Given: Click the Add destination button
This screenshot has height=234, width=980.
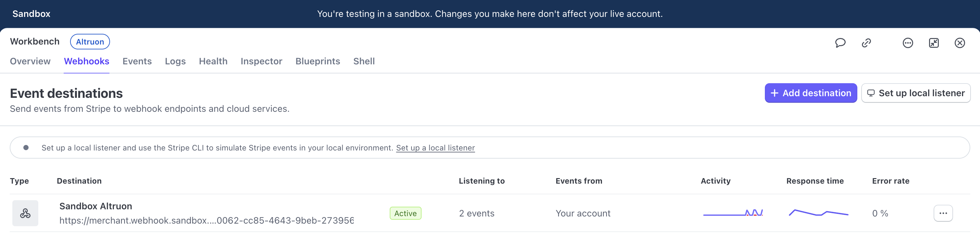Looking at the screenshot, I should [811, 93].
